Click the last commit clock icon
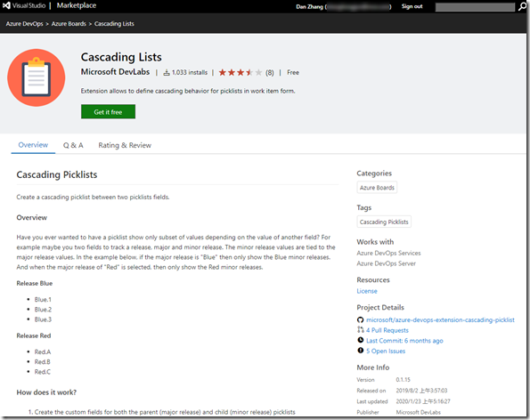 [x=361, y=340]
